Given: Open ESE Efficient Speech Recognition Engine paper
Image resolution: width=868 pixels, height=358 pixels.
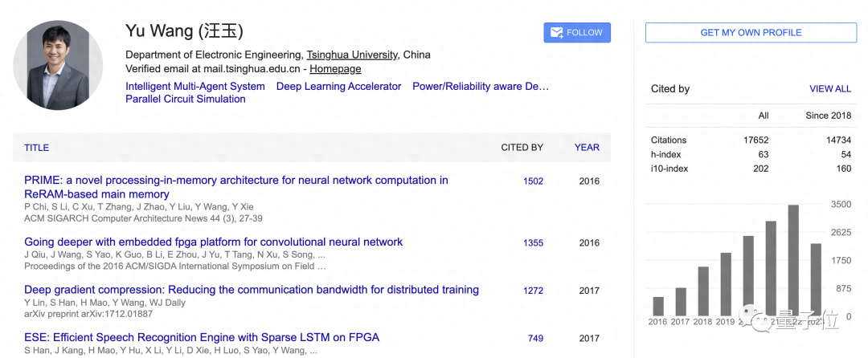Looking at the screenshot, I should click(x=201, y=338).
